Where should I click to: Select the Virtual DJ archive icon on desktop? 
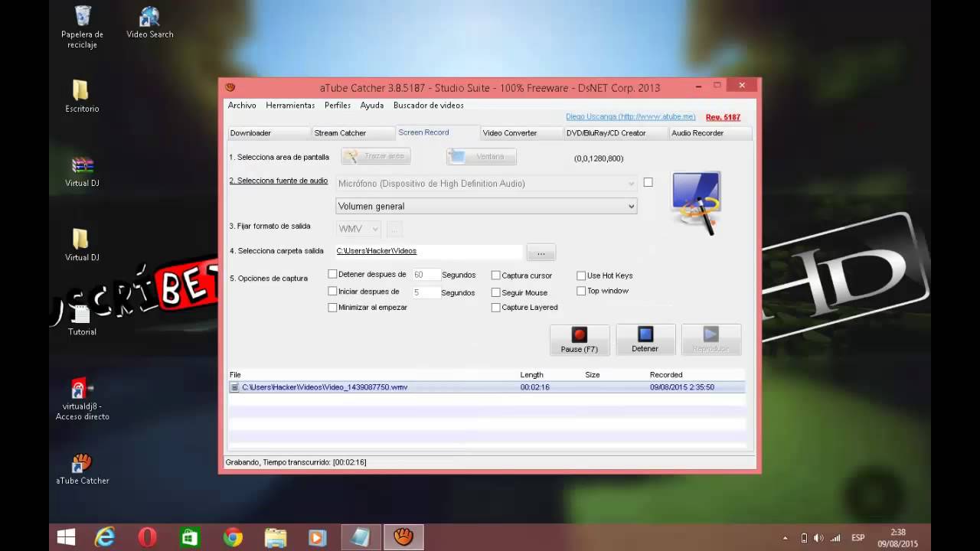click(82, 171)
